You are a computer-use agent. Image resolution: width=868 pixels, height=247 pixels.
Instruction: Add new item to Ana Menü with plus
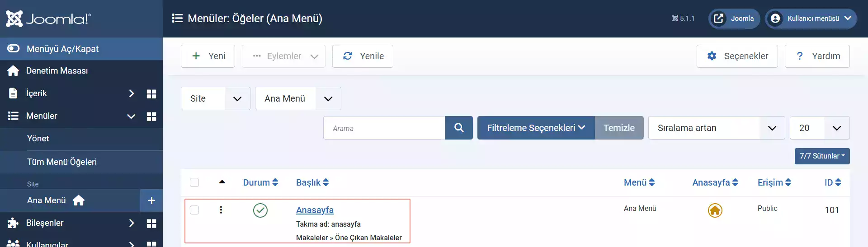tap(151, 200)
